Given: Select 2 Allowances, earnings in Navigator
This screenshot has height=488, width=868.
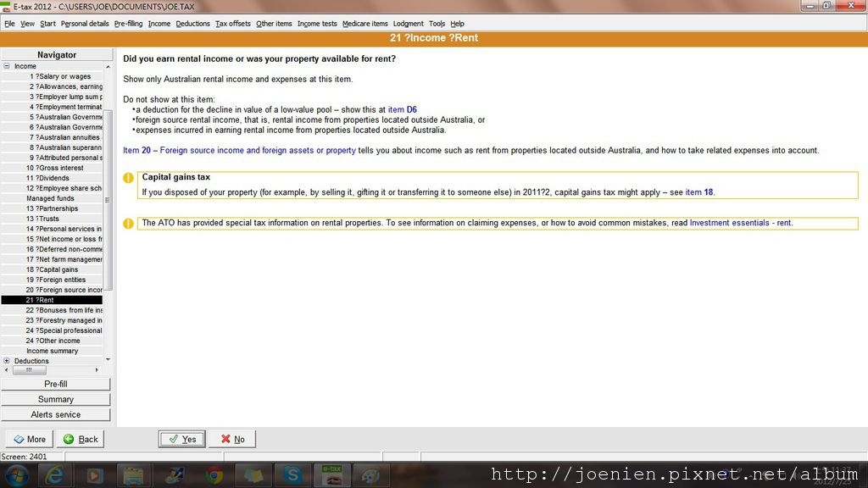Looking at the screenshot, I should [66, 86].
